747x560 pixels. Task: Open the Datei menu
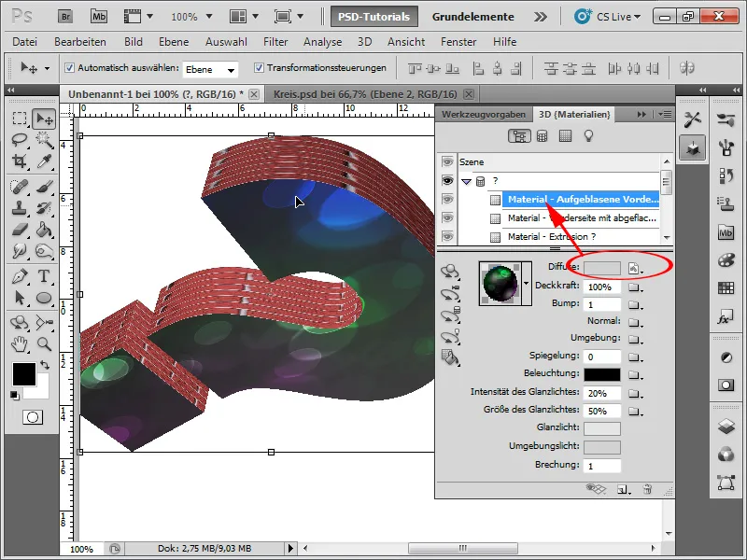click(25, 42)
